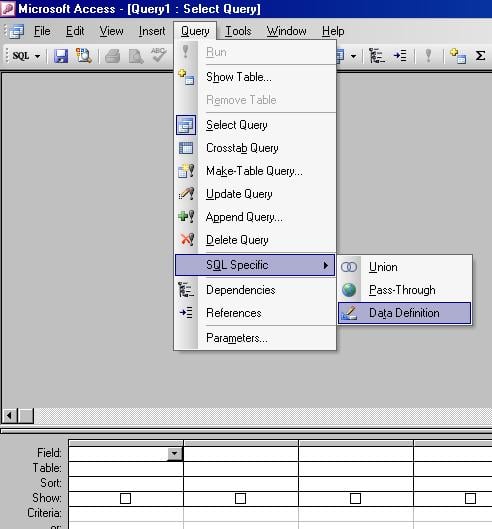
Task: Select Union in the SQL Specific submenu
Action: [x=405, y=267]
